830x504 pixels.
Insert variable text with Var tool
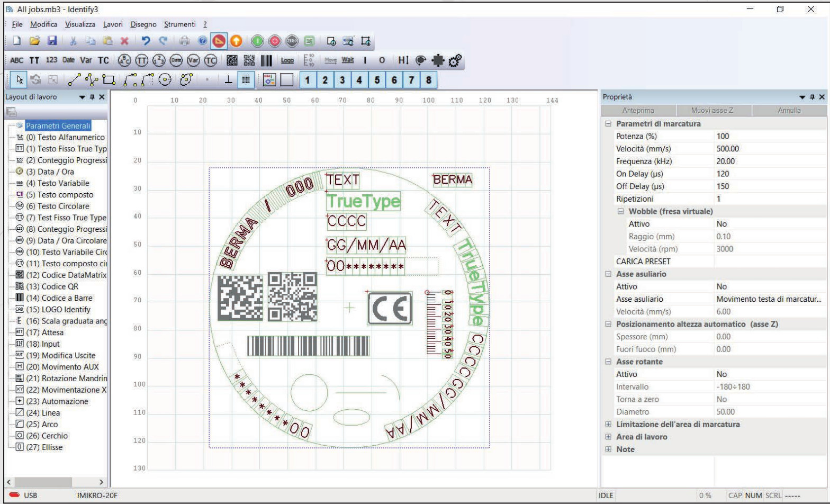tap(86, 60)
